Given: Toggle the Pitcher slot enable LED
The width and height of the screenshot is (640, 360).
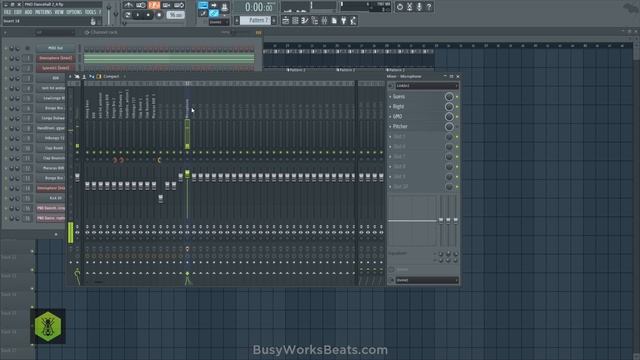Looking at the screenshot, I should (457, 127).
